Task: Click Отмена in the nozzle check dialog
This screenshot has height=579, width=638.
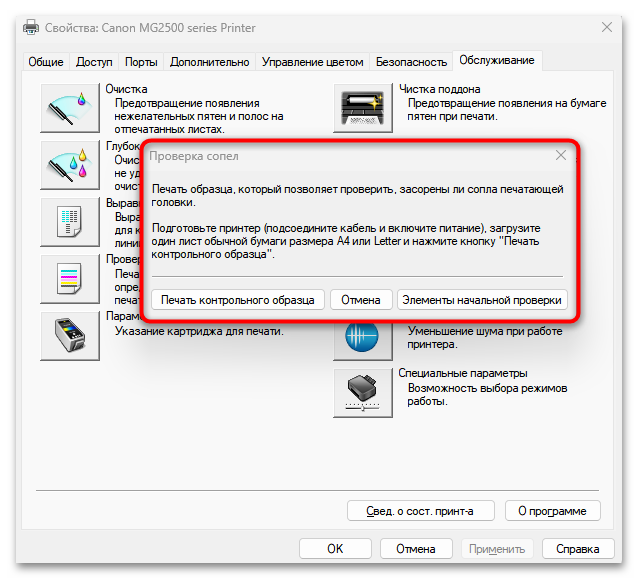Action: tap(361, 300)
